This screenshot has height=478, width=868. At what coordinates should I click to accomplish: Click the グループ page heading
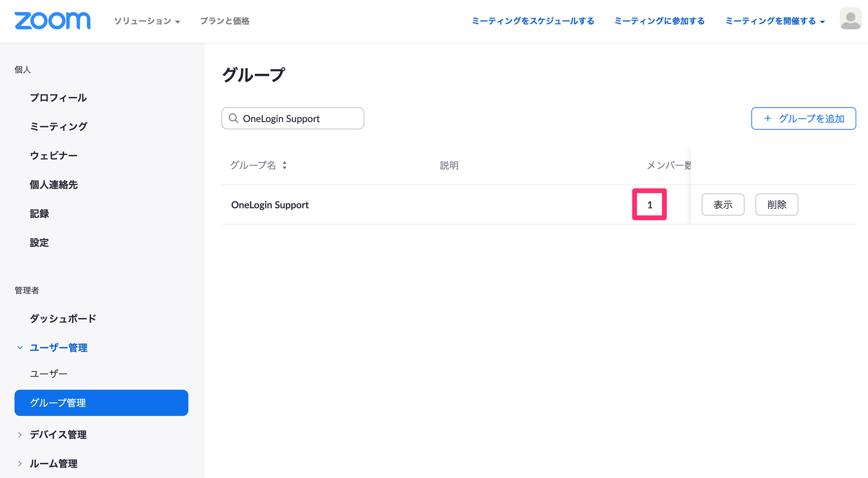click(x=254, y=75)
